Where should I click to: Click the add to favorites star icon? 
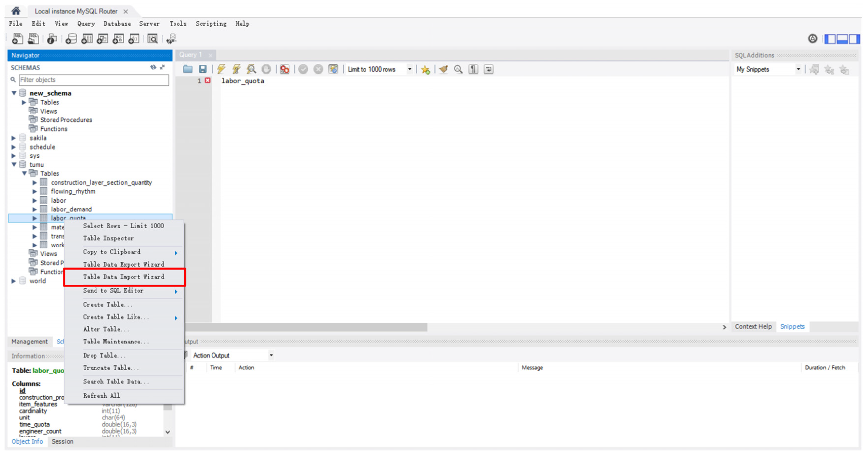[425, 69]
